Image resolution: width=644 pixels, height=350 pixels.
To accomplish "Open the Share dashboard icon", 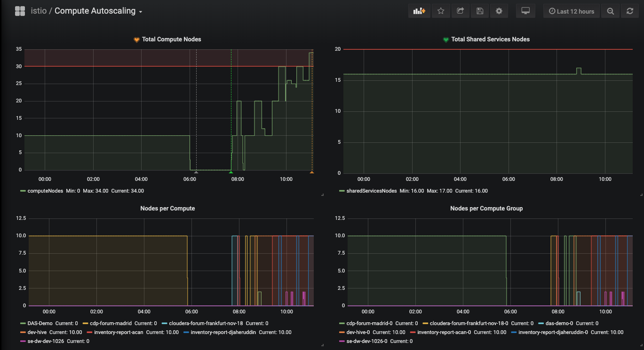I will tap(460, 10).
